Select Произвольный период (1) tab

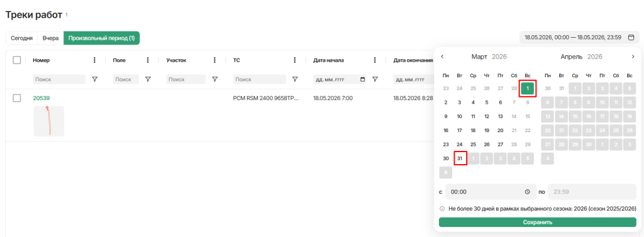pos(101,38)
